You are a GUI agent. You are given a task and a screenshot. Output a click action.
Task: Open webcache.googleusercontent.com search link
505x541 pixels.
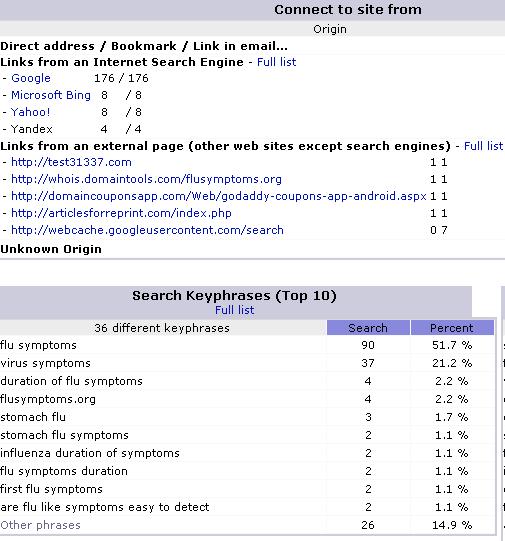[147, 230]
